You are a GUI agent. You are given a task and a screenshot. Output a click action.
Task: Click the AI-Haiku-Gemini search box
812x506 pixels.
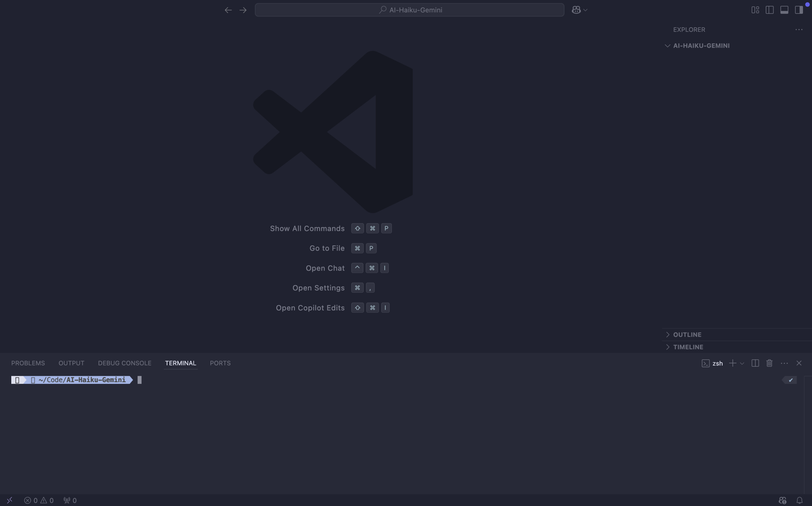[409, 10]
